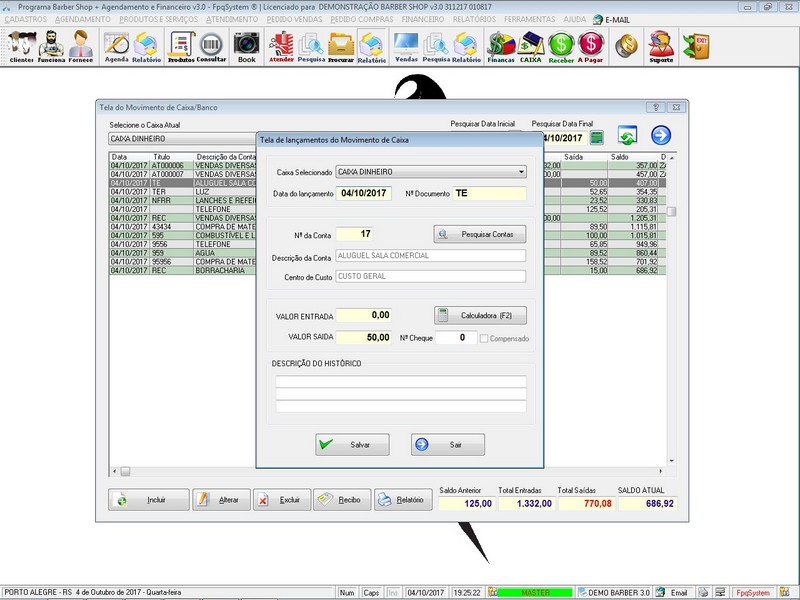Image resolution: width=800 pixels, height=600 pixels.
Task: Click the A Pagar red dollar icon
Action: [x=591, y=46]
